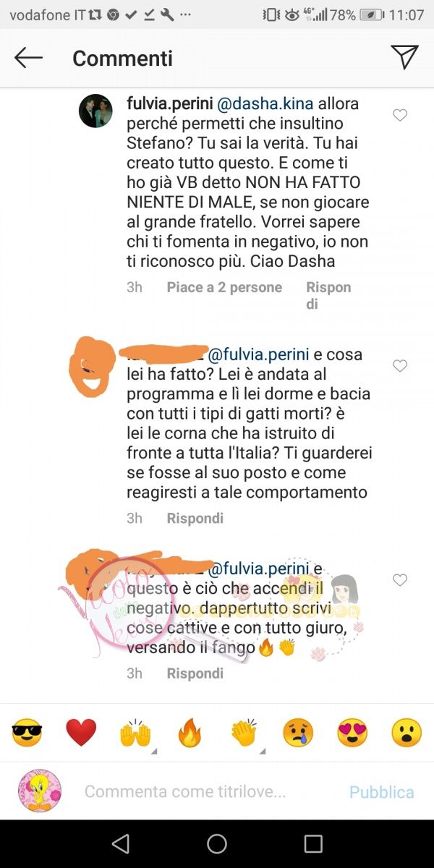Insert the sunglasses face emoji
Screen dimensions: 434x868
pos(27,733)
